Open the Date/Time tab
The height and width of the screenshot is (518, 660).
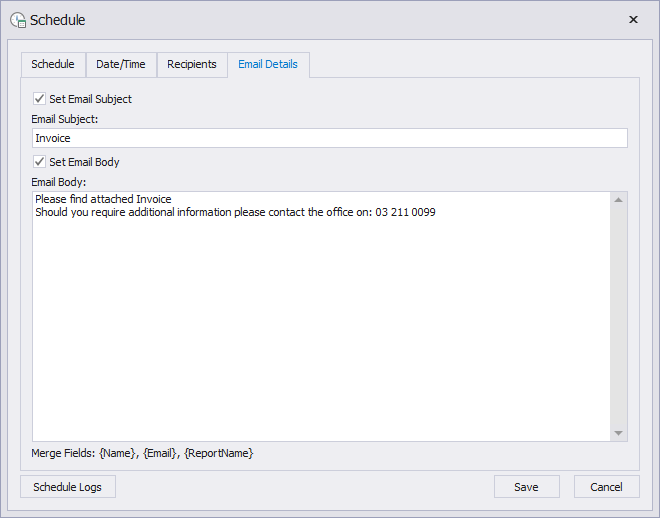pos(121,64)
